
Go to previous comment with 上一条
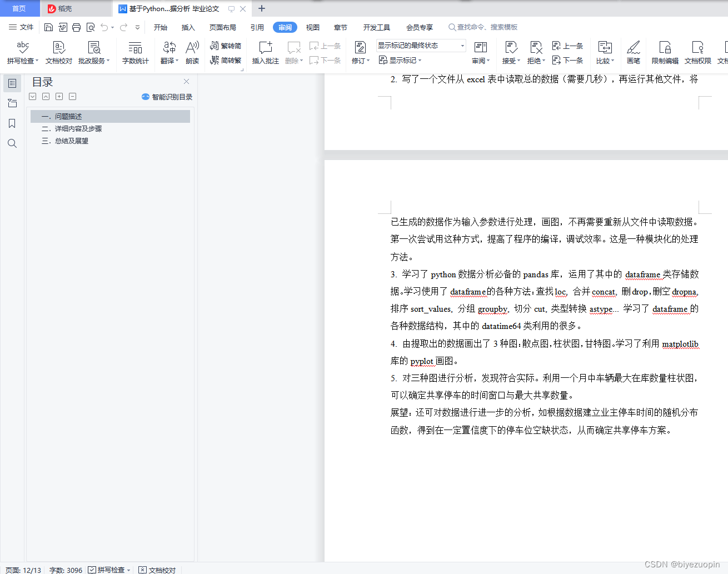tap(326, 46)
